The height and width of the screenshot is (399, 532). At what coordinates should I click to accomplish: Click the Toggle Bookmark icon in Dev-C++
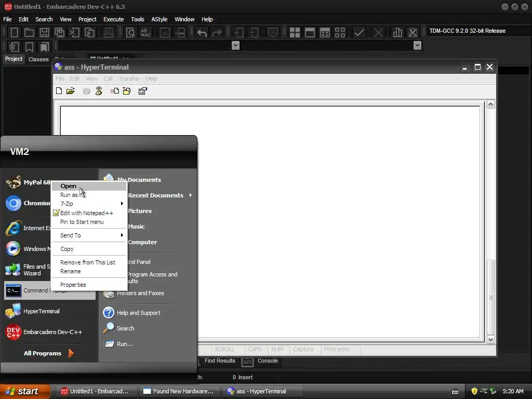(x=30, y=47)
